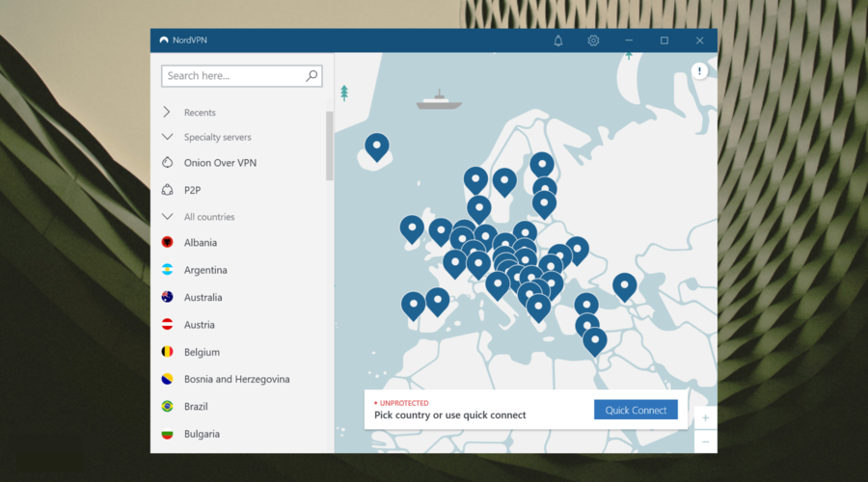Zoom out the map with minus button
Screen dimensions: 868x482
point(705,442)
